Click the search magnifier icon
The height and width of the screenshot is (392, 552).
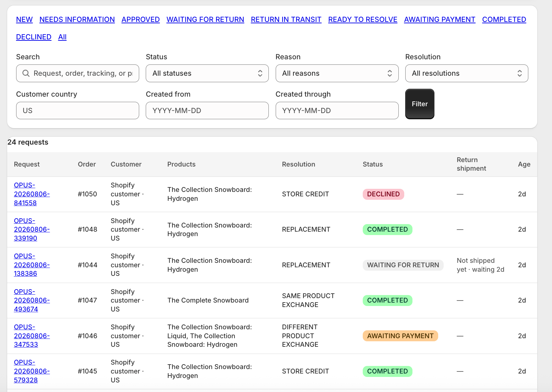pos(26,73)
